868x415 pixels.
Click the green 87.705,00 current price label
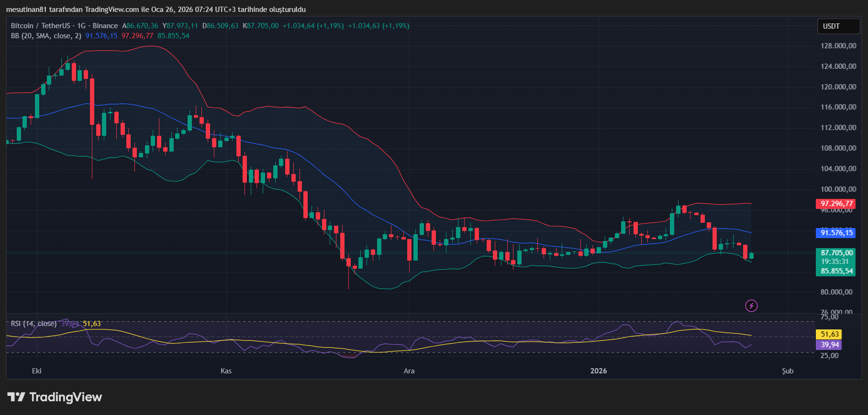pos(837,253)
